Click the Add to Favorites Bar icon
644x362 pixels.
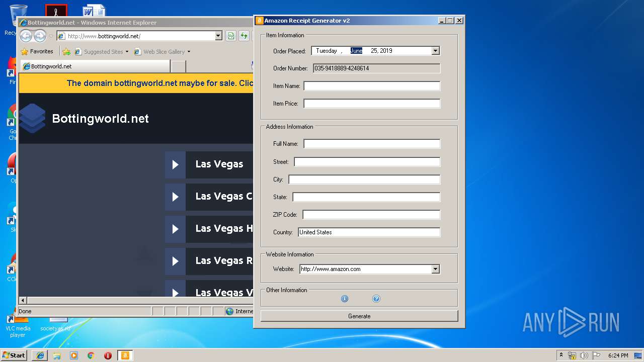[66, 51]
